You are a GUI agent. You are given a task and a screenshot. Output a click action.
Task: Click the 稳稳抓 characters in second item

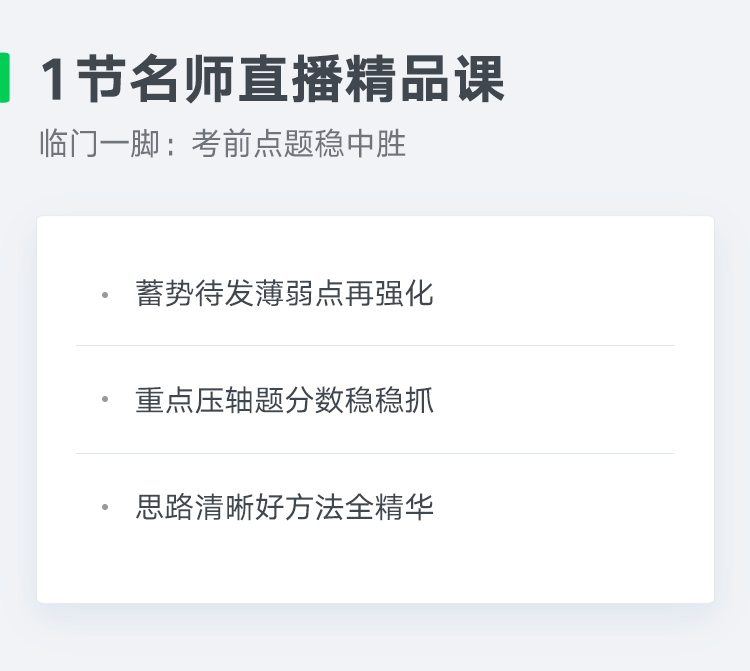389,400
